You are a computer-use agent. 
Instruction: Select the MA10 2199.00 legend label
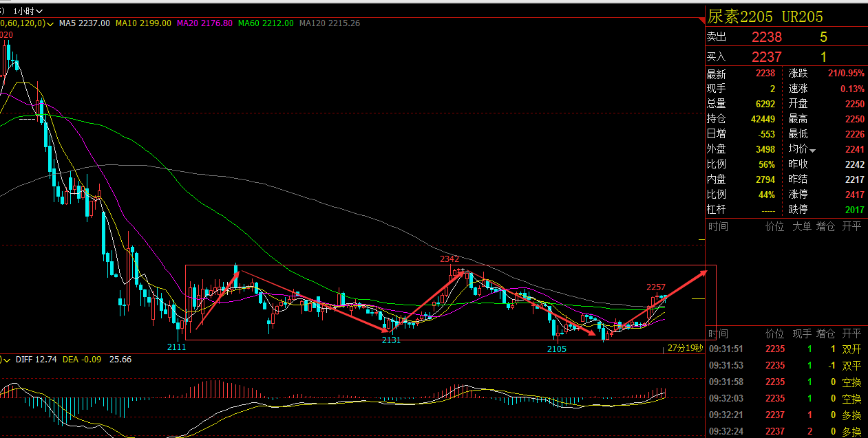[x=143, y=23]
